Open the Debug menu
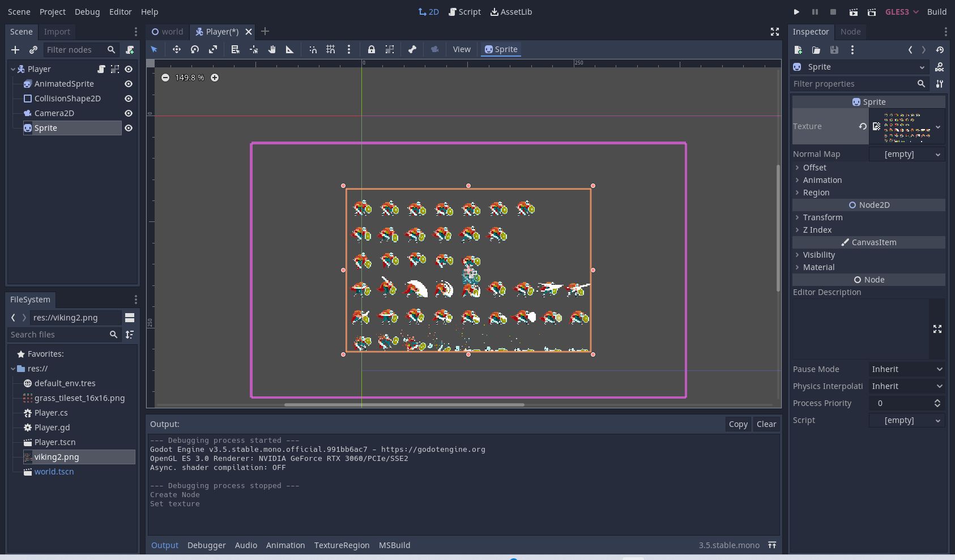The height and width of the screenshot is (560, 955). [x=87, y=11]
